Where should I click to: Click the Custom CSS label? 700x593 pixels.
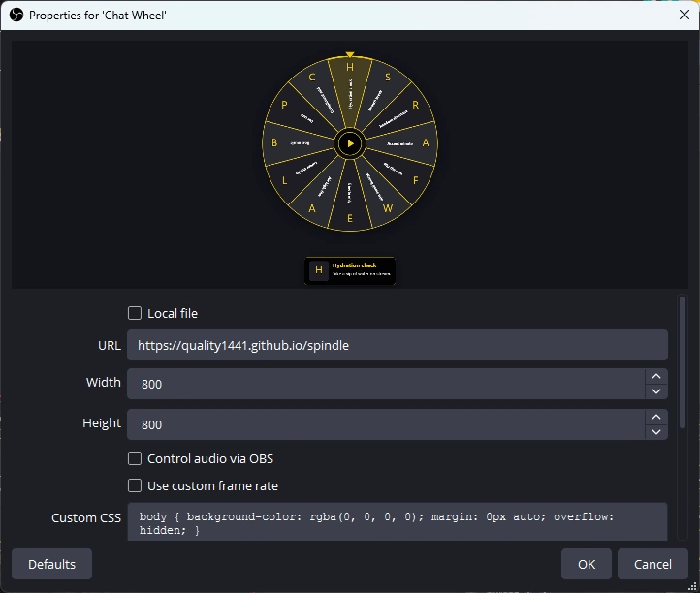(86, 518)
